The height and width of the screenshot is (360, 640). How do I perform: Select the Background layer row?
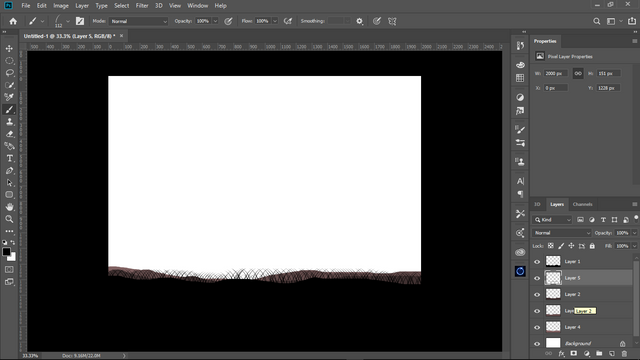(x=583, y=343)
